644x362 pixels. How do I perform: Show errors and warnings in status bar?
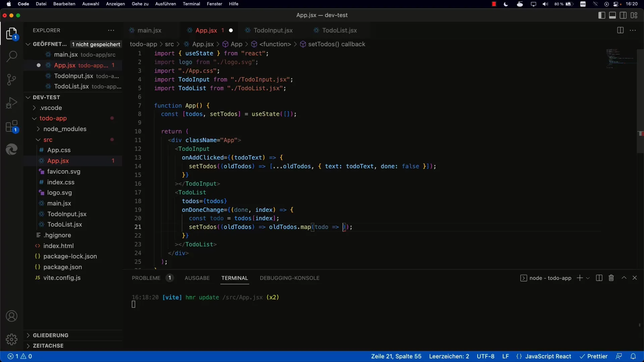click(x=20, y=356)
